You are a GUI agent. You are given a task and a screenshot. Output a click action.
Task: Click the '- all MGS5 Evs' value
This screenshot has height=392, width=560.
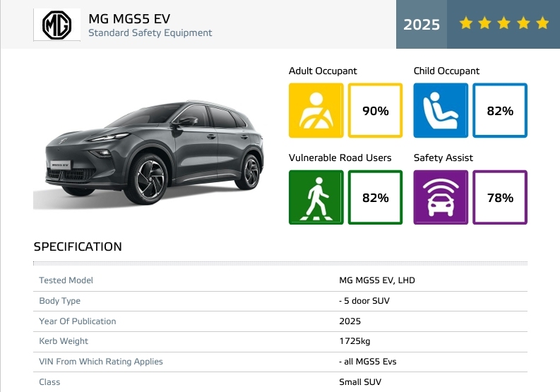coord(368,362)
